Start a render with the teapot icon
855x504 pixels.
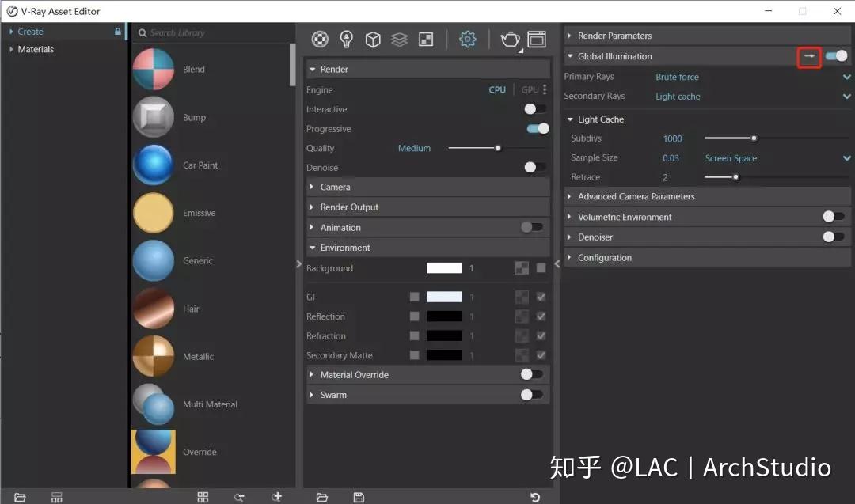pyautogui.click(x=510, y=40)
